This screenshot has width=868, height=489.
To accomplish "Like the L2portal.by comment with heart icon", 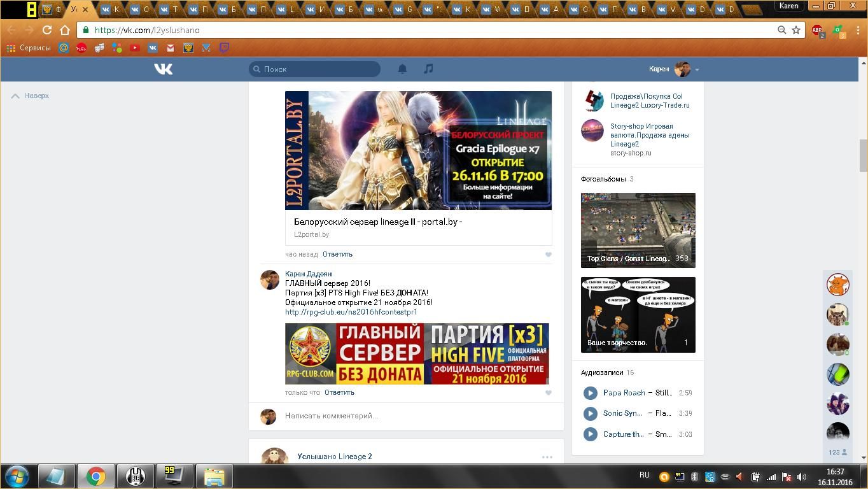I will [x=548, y=255].
